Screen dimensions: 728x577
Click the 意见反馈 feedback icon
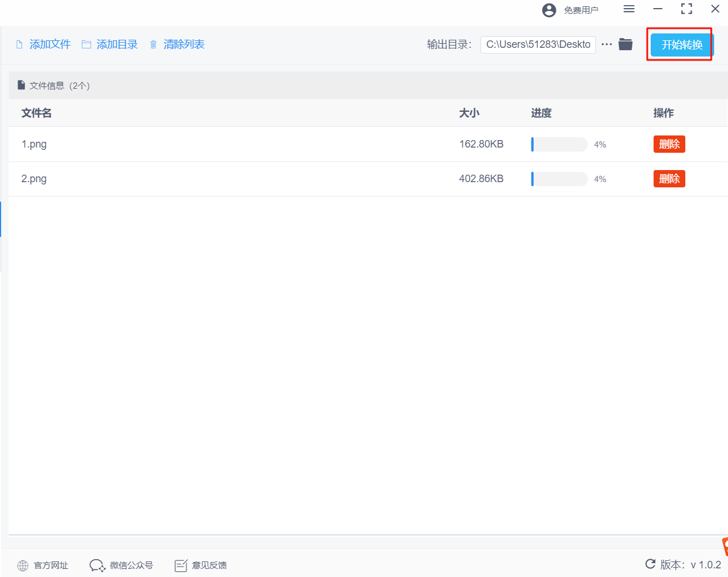click(x=181, y=565)
